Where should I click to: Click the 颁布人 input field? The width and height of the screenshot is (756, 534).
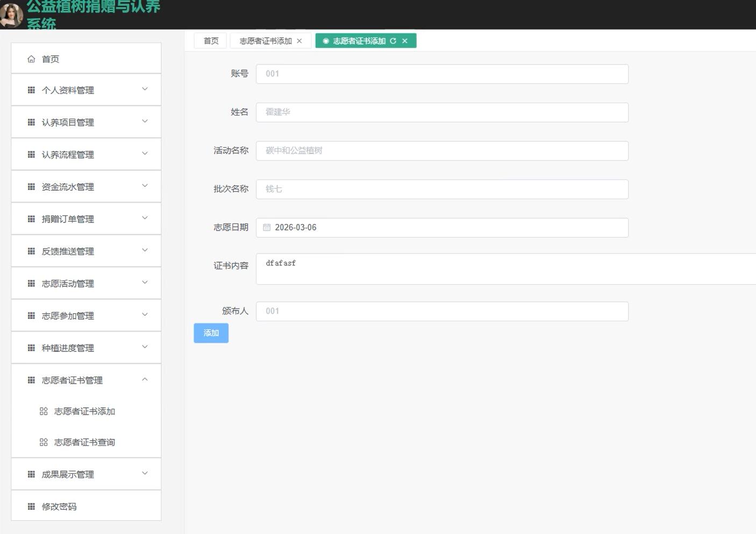pyautogui.click(x=442, y=312)
